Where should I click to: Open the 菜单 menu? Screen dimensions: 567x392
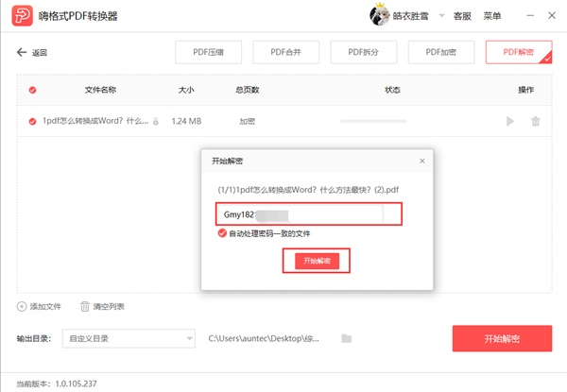point(492,16)
